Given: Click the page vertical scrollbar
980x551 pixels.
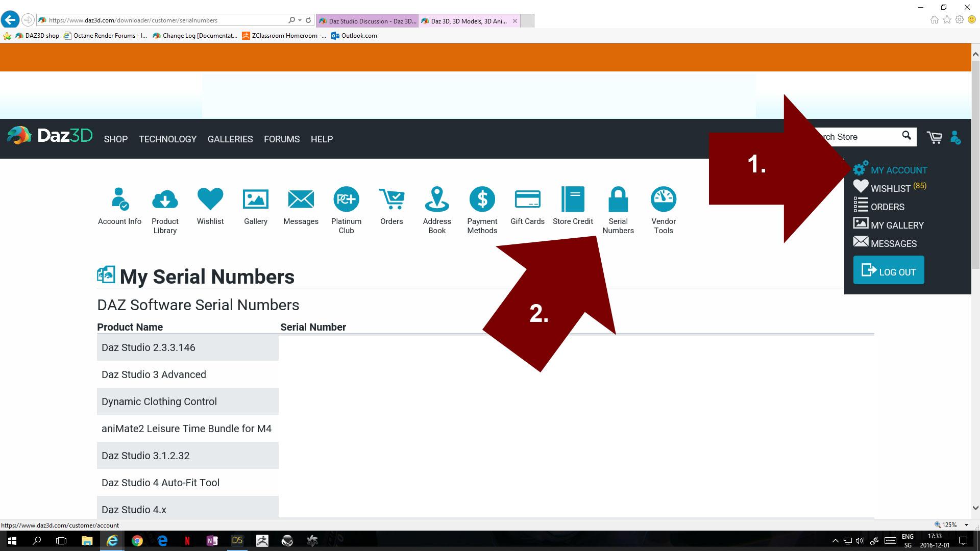Looking at the screenshot, I should pos(975,281).
